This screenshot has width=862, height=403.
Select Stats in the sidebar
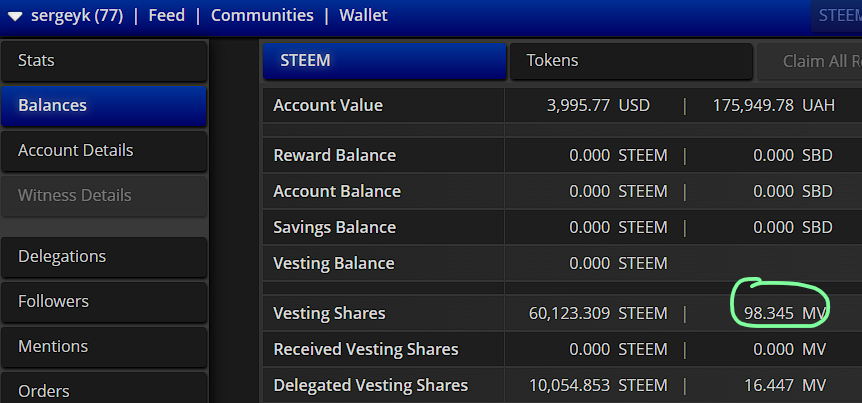[104, 60]
